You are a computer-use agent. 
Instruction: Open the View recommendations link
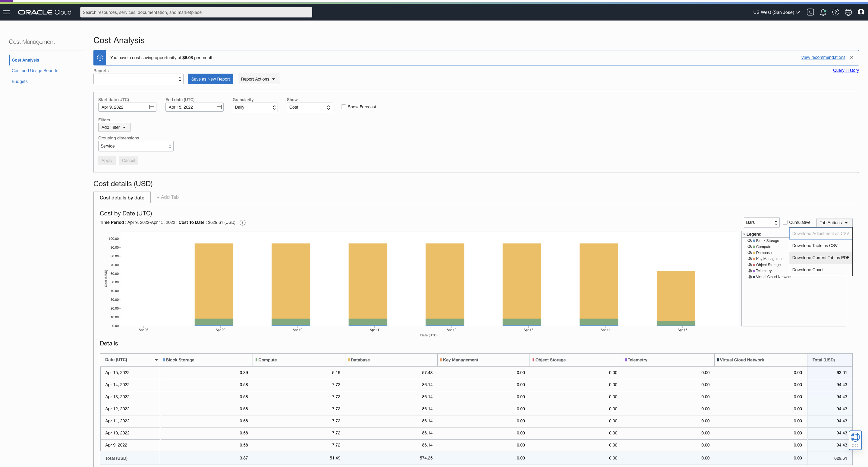823,57
